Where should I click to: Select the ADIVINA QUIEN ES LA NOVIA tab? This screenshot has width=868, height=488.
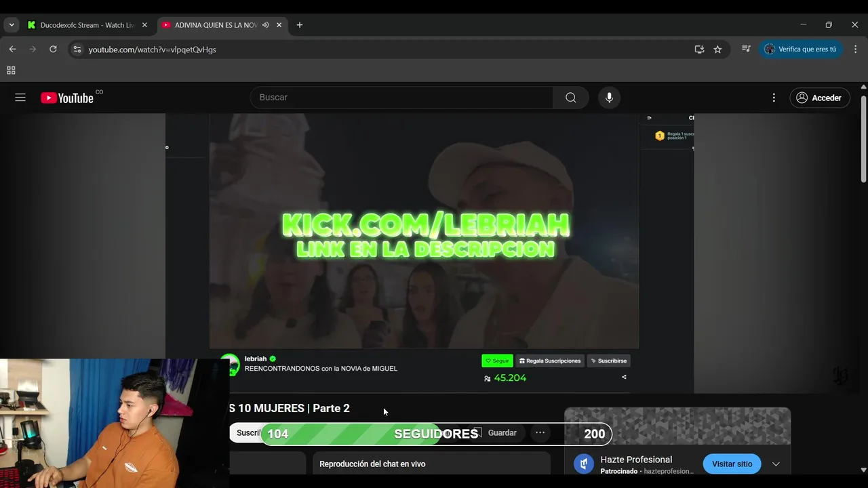tap(216, 25)
